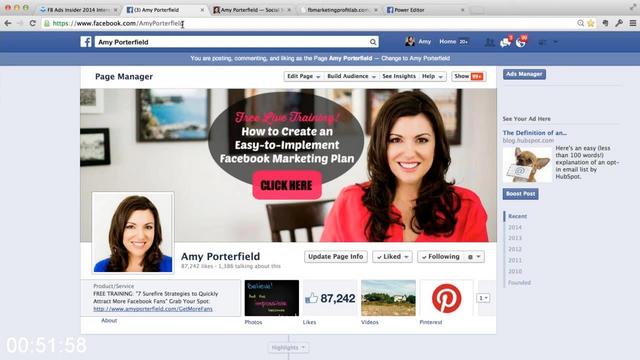This screenshot has width=640, height=360.
Task: Jump to 2010 in timeline
Action: pos(515,271)
